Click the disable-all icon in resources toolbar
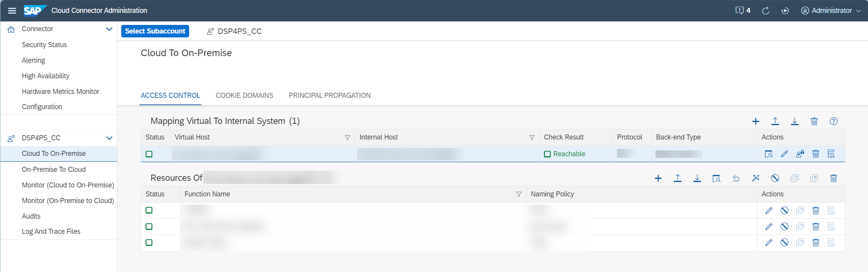Image resolution: width=868 pixels, height=272 pixels. [775, 178]
